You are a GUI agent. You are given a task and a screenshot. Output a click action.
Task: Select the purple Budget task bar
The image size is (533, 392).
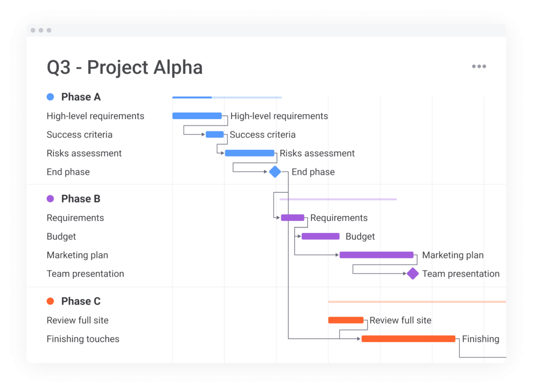pos(320,236)
